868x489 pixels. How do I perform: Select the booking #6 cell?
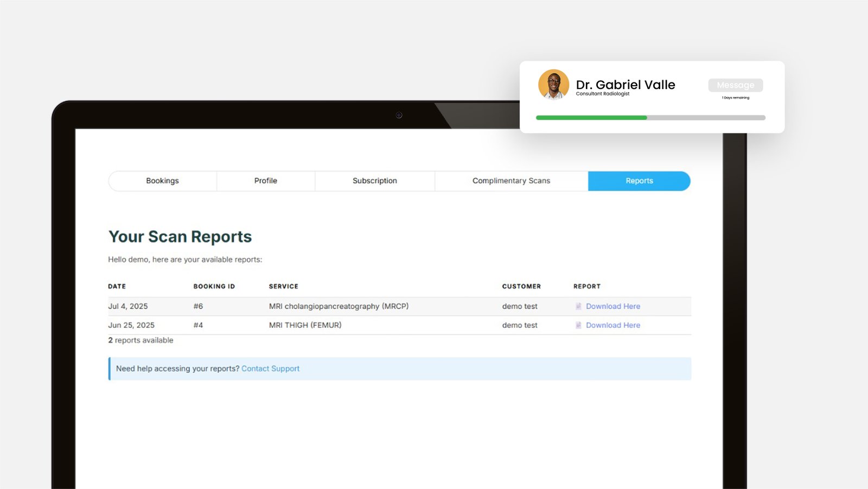click(198, 307)
